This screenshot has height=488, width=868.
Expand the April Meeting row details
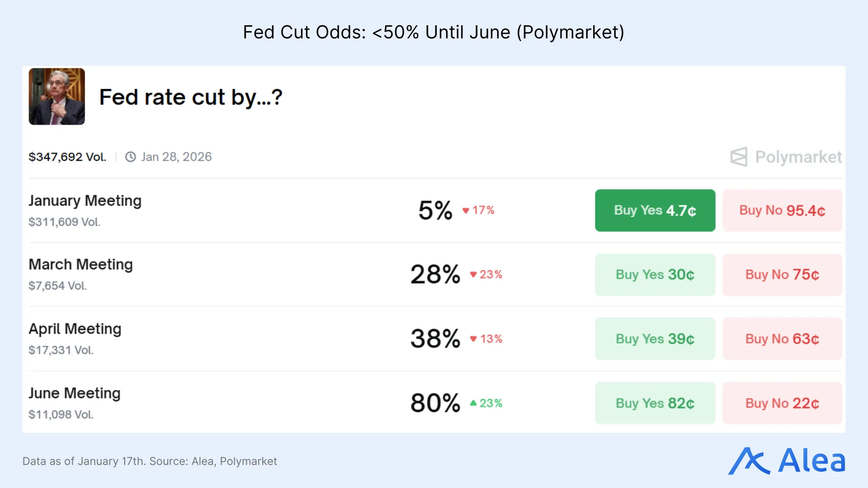[x=75, y=329]
